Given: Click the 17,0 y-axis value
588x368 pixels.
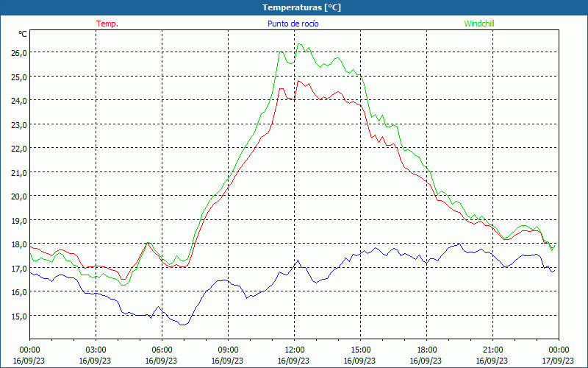Looking at the screenshot, I should point(19,268).
